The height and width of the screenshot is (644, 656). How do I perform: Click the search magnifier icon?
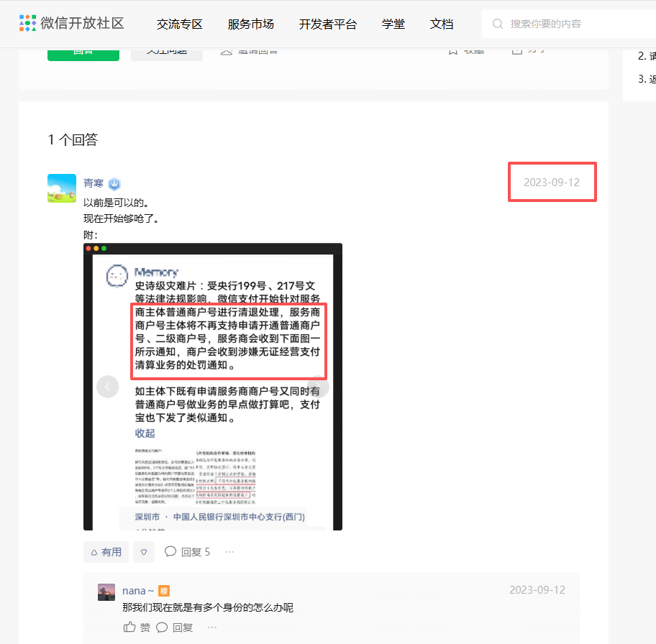[x=498, y=24]
